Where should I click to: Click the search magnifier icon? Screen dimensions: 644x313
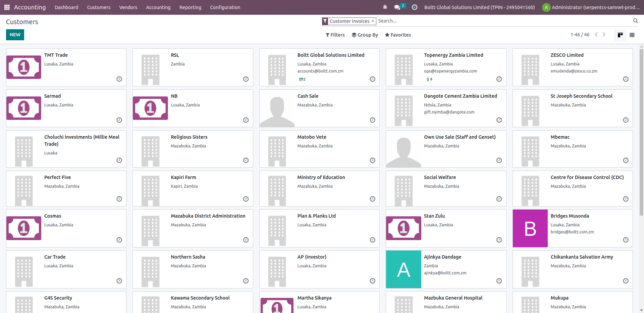pos(635,21)
